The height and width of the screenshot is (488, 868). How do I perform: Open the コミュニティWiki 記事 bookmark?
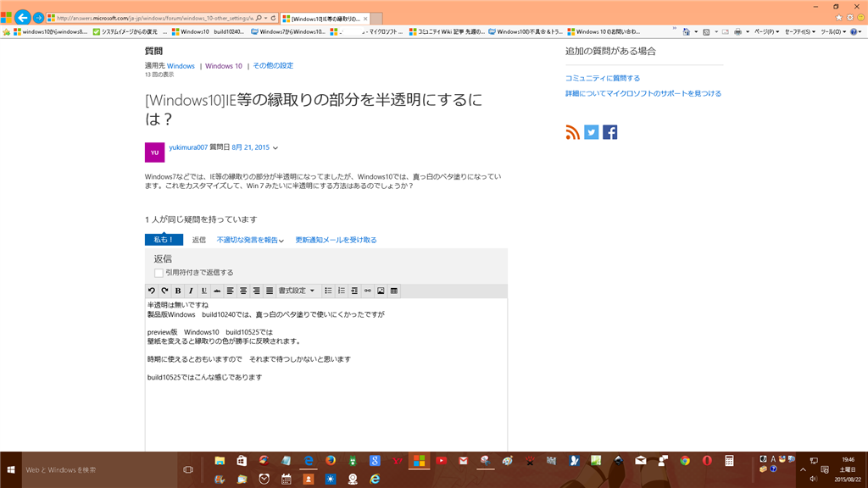click(448, 32)
